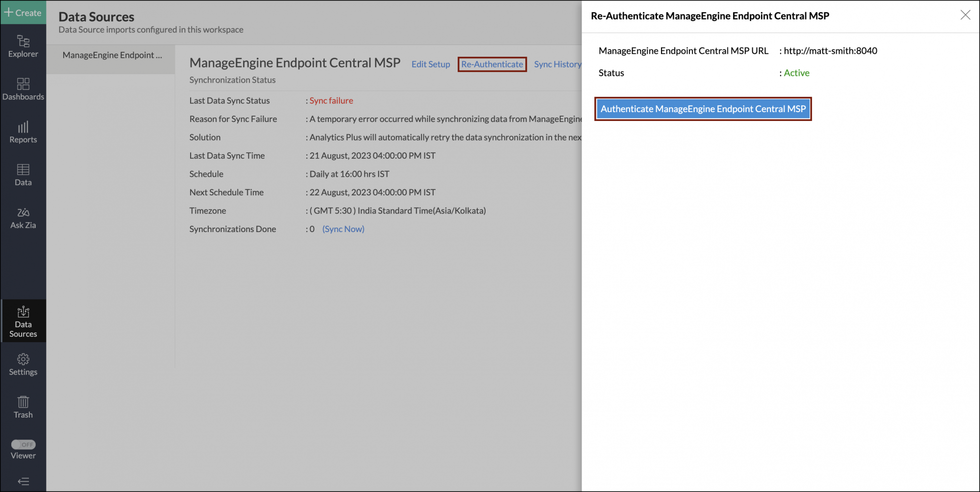Collapse the left sidebar panel
Viewport: 980px width, 492px height.
click(x=23, y=481)
